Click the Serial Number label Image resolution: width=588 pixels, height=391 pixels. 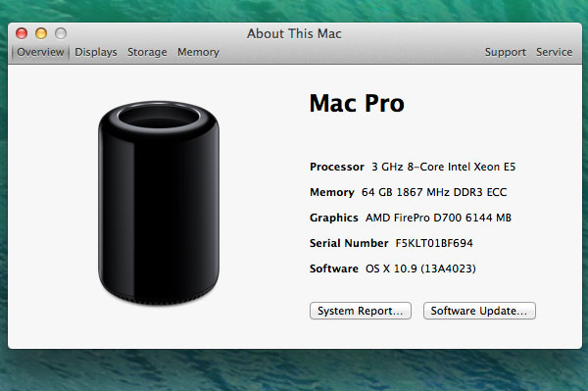(x=349, y=243)
